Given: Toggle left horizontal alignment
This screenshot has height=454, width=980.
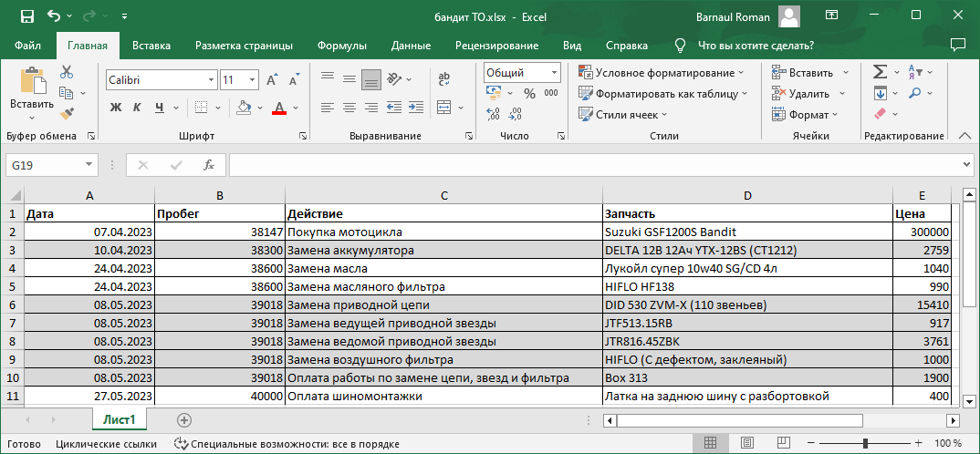Looking at the screenshot, I should pos(328,107).
